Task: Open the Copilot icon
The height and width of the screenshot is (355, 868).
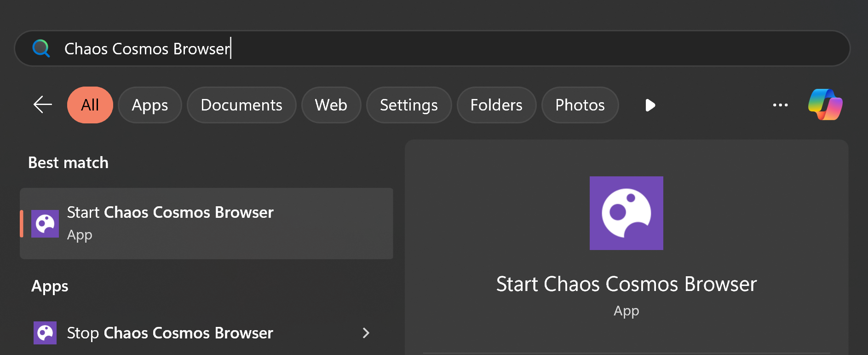Action: (x=825, y=105)
